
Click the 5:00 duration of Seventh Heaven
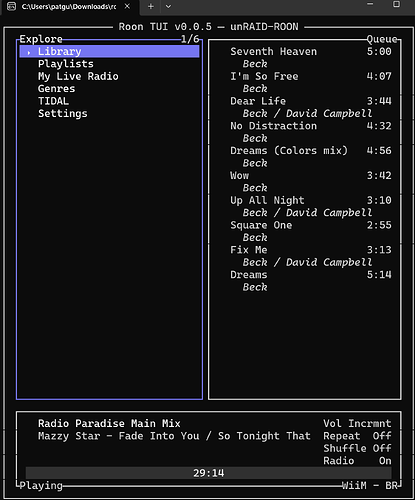coord(379,51)
